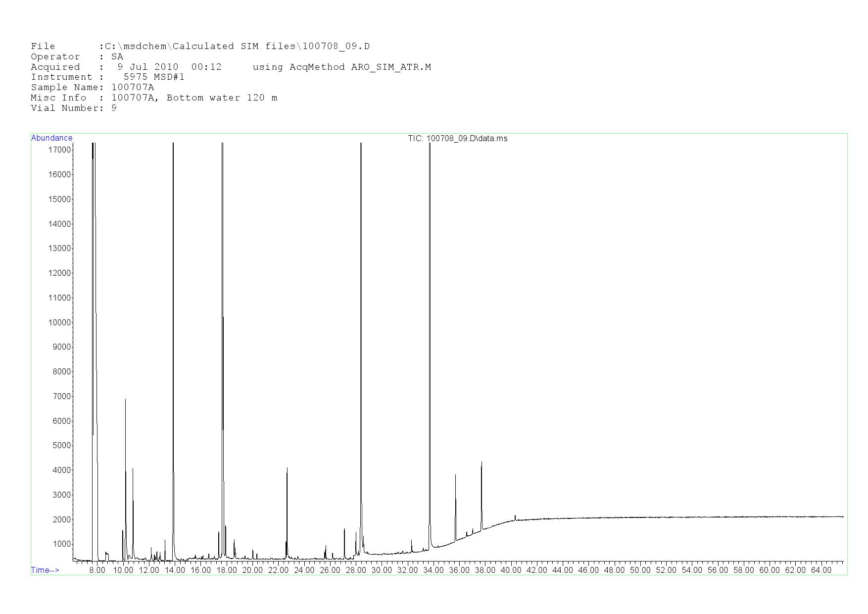This screenshot has height=614, width=868.
Task: Click the Sample Name value 100707A
Action: pos(133,88)
